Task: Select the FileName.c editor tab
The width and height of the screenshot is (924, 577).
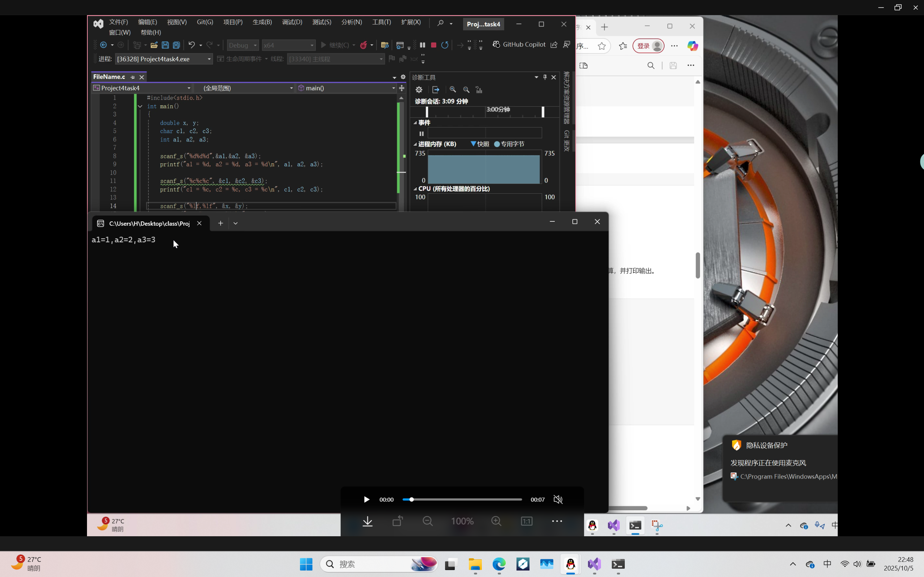Action: [x=109, y=77]
